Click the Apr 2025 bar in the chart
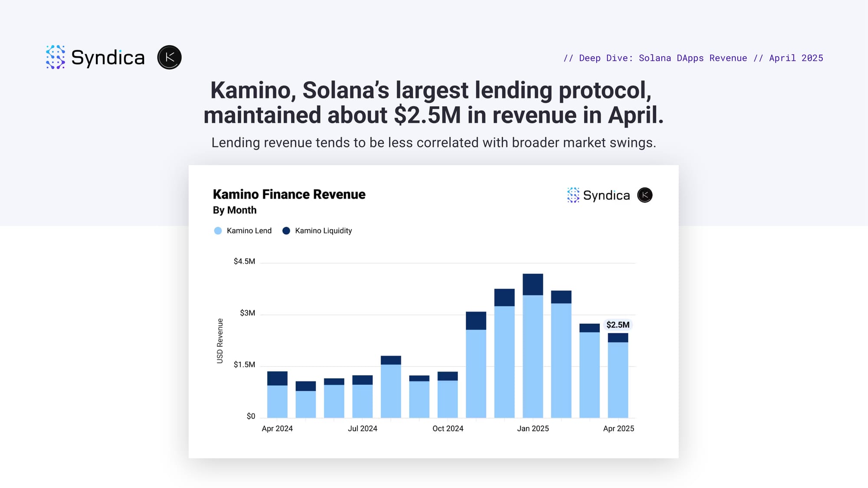This screenshot has width=868, height=488. [x=618, y=376]
